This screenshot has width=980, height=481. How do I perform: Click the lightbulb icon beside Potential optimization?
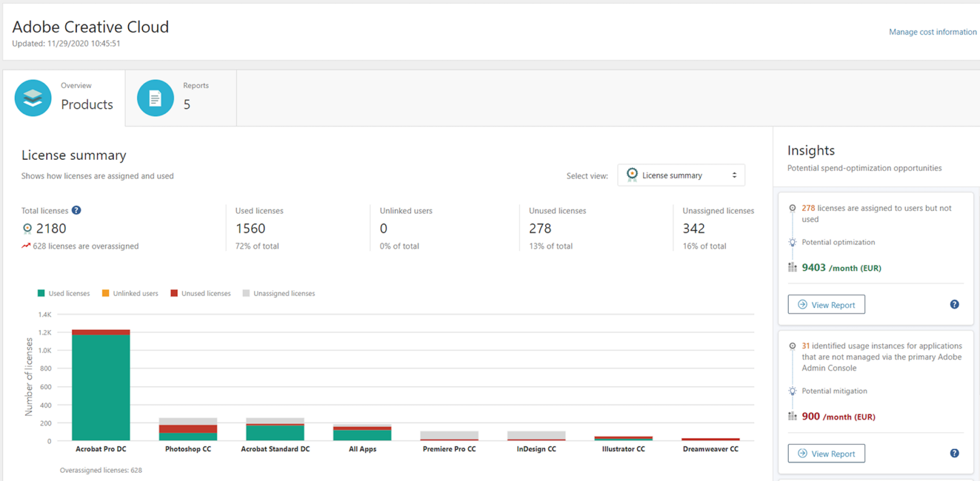pyautogui.click(x=792, y=242)
